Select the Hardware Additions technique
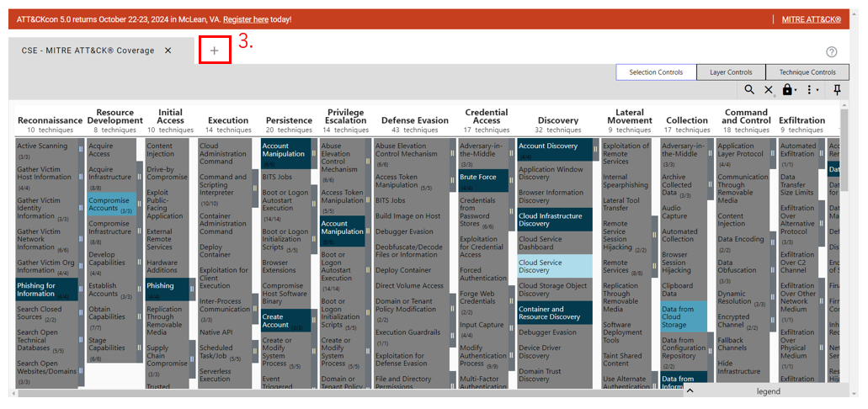The height and width of the screenshot is (409, 868). [167, 266]
